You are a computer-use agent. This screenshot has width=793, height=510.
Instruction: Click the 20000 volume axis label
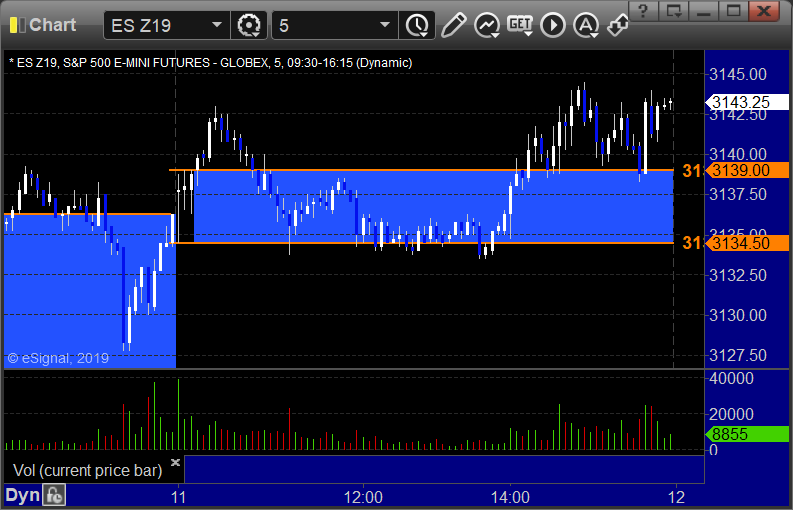pos(731,414)
